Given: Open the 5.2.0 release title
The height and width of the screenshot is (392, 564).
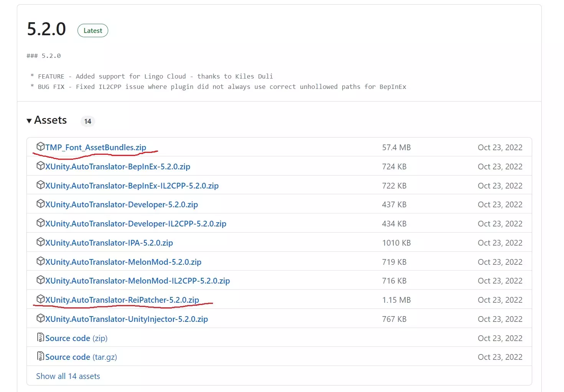Looking at the screenshot, I should tap(46, 29).
